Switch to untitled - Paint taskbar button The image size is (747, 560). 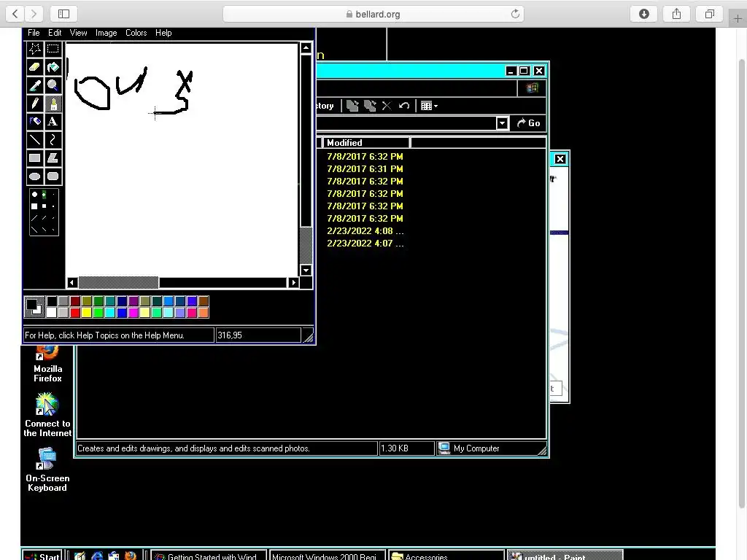(565, 556)
